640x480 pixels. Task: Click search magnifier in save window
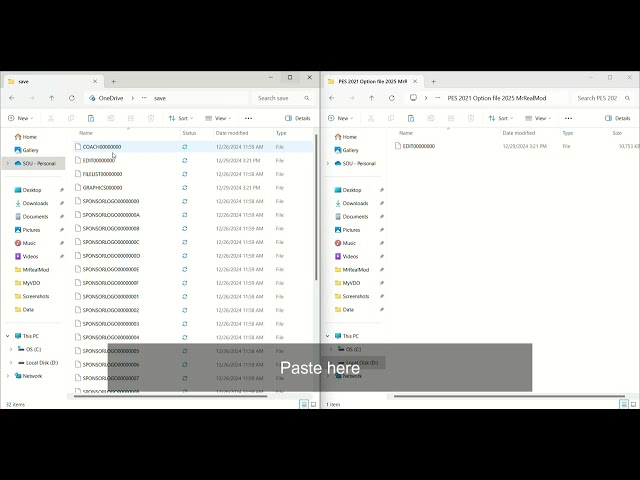pyautogui.click(x=307, y=98)
